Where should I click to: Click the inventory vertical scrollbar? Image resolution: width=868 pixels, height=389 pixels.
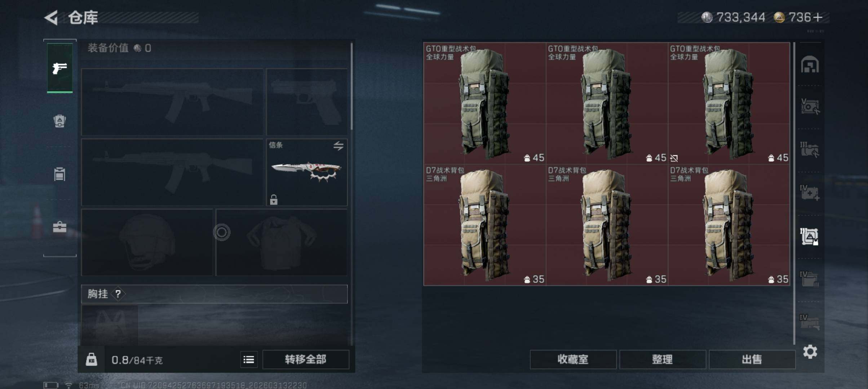pyautogui.click(x=794, y=193)
